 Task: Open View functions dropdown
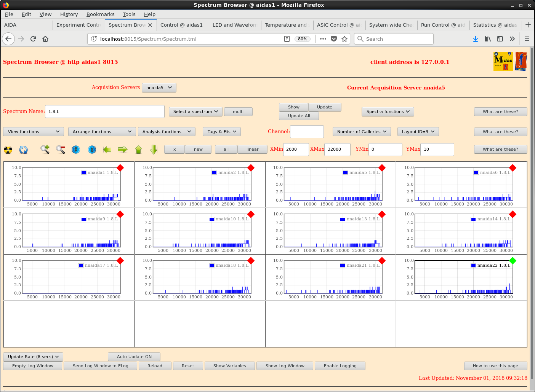click(x=34, y=132)
